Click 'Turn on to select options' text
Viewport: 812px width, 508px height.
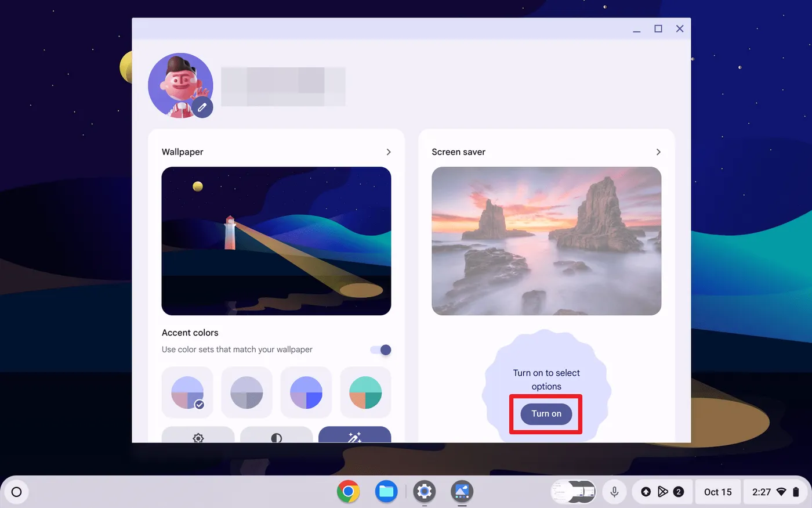(546, 380)
